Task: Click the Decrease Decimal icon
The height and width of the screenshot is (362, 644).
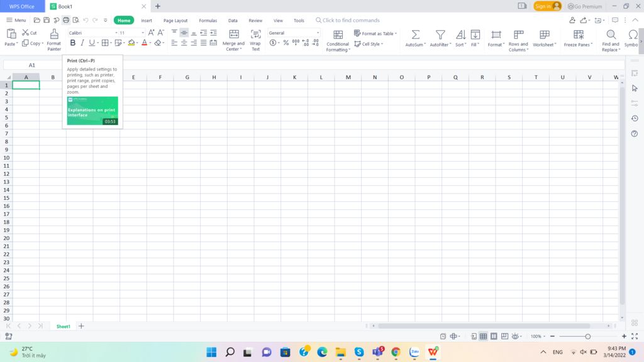Action: [x=316, y=43]
